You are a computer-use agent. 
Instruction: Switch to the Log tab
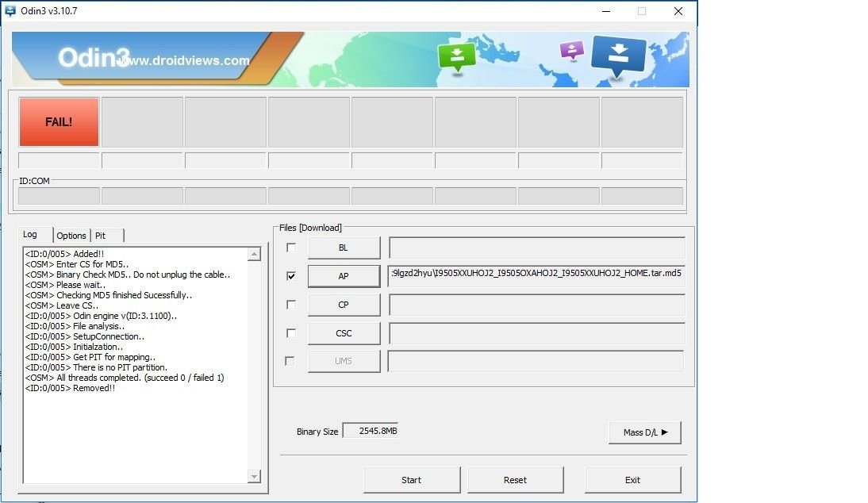[30, 235]
